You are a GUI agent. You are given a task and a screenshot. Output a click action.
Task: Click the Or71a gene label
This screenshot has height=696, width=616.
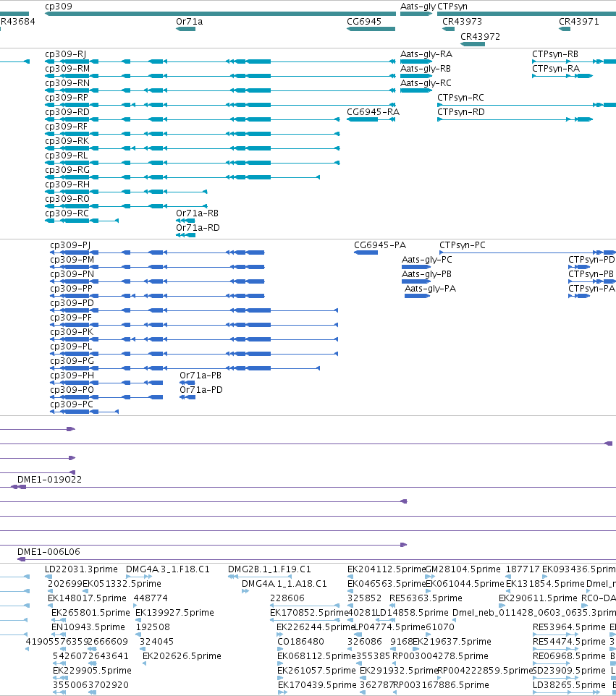click(x=189, y=21)
